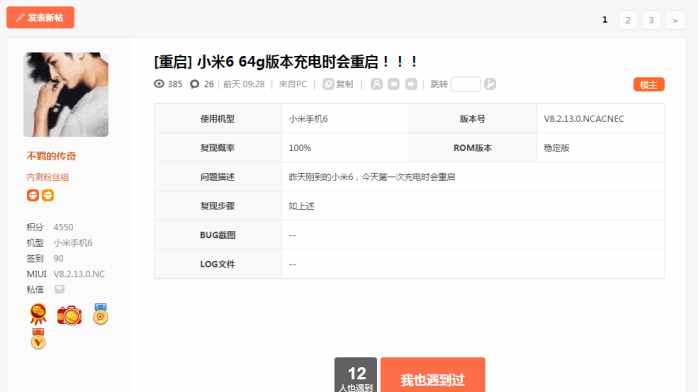Focus the 跳转 jump-to-floor input field

point(466,84)
